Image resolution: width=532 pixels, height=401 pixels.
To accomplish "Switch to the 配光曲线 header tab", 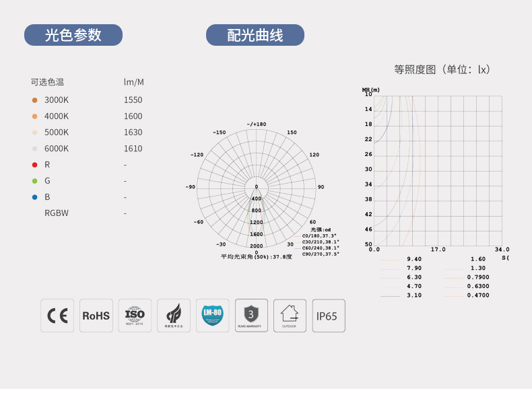I will (255, 35).
